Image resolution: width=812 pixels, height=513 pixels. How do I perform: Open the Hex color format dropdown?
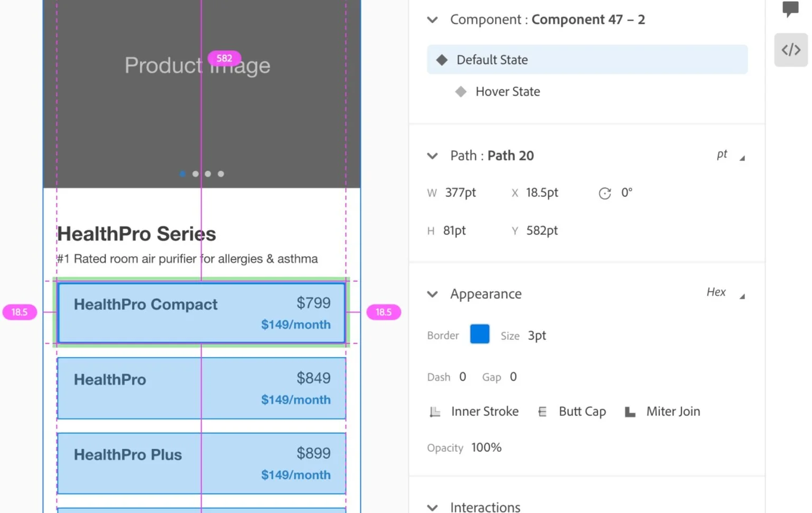[x=725, y=292]
